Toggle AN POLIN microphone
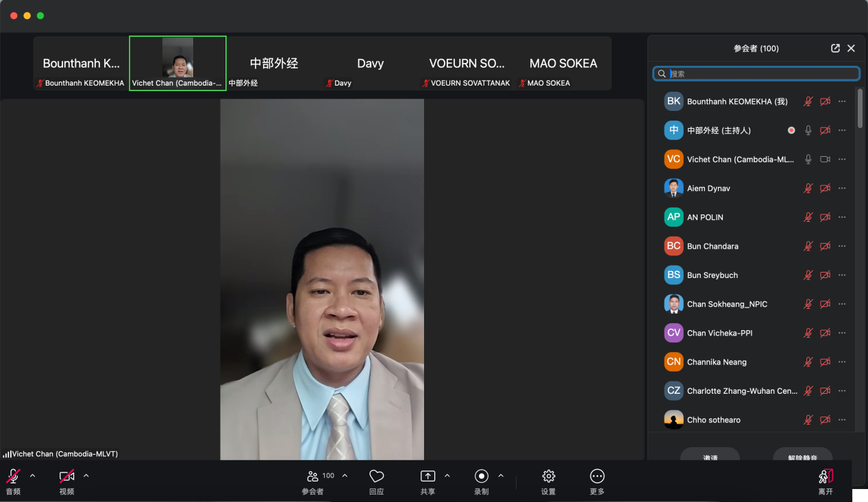Image resolution: width=868 pixels, height=502 pixels. tap(808, 217)
